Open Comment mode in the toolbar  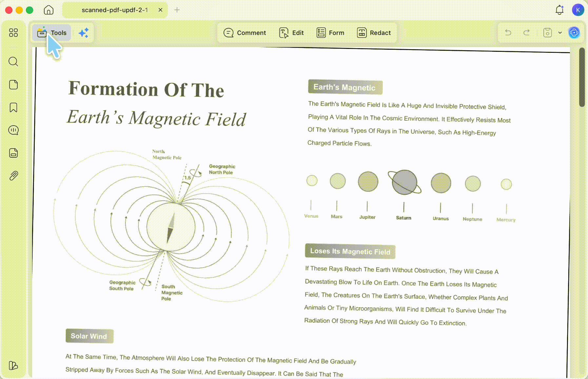(x=245, y=33)
